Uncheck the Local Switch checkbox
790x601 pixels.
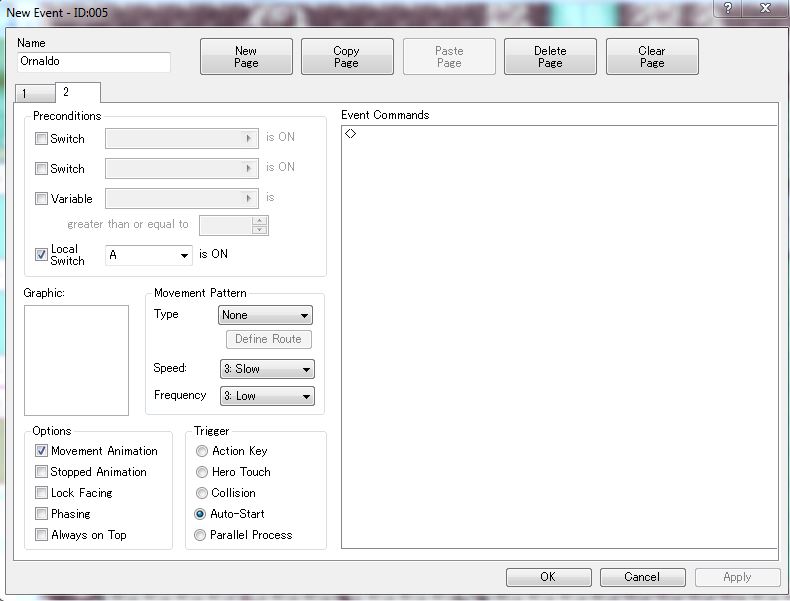click(42, 255)
